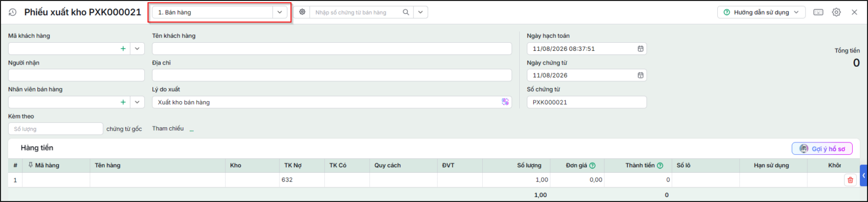Click the Địa chỉ field
This screenshot has height=202, width=868.
331,75
